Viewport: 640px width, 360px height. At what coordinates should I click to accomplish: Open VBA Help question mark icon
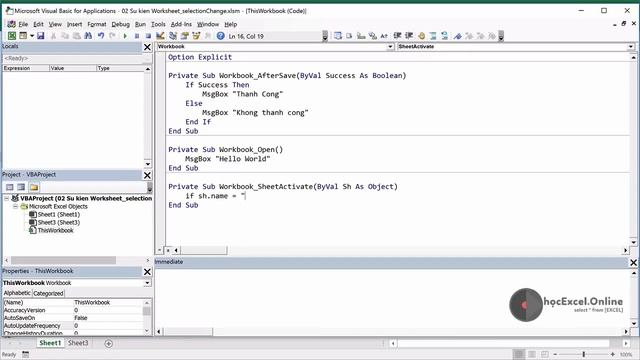pos(220,36)
